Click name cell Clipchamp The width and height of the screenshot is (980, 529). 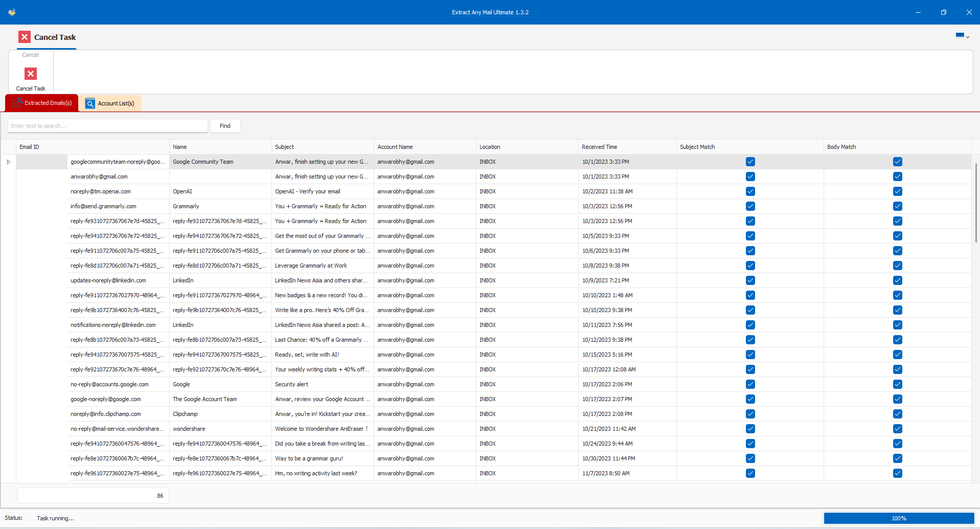pos(185,414)
